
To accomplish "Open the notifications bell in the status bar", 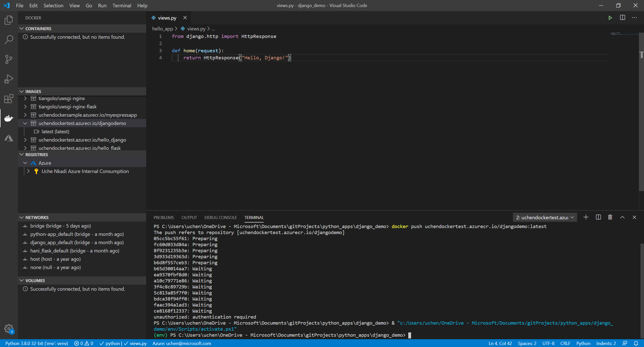I will click(x=636, y=343).
